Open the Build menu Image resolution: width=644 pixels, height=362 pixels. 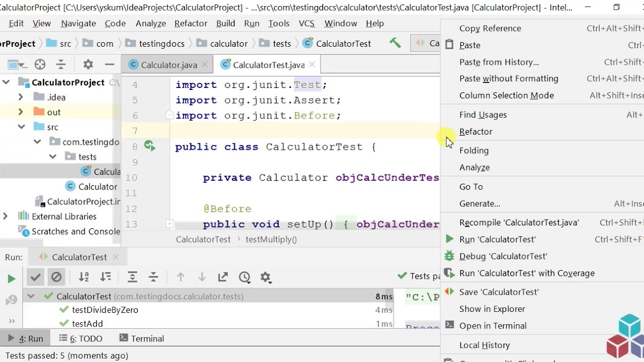pos(225,23)
